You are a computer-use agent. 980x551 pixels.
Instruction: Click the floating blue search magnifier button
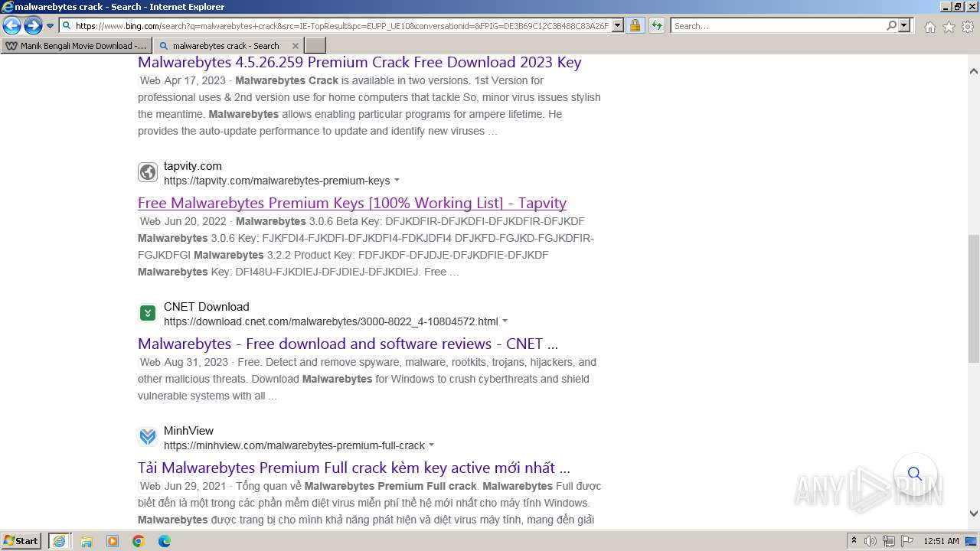pyautogui.click(x=915, y=474)
